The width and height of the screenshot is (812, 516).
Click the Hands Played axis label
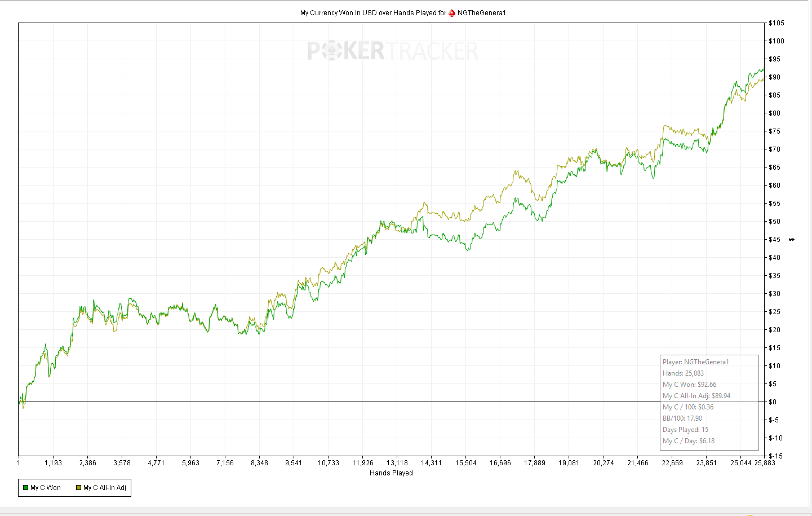(391, 473)
